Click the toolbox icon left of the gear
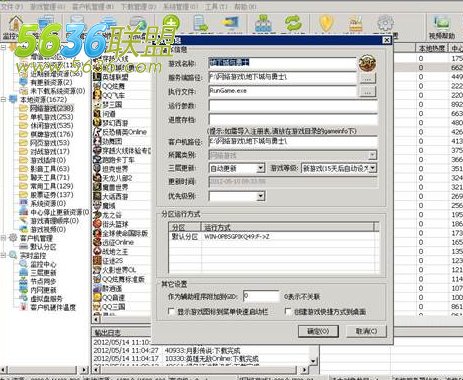The image size is (463, 380). tap(356, 24)
